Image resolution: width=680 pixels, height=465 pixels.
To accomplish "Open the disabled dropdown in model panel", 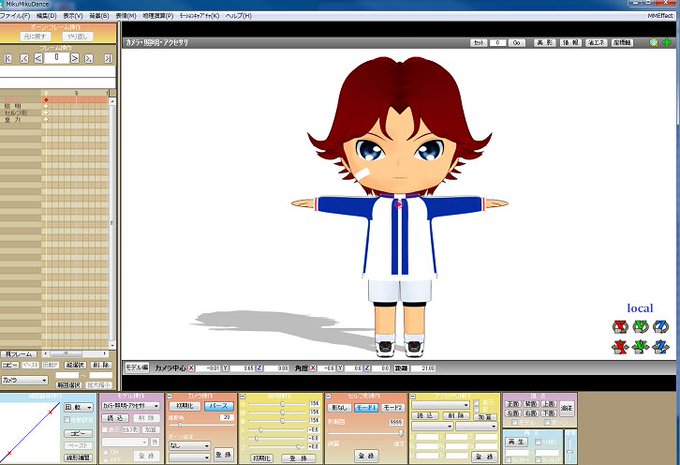I will (125, 442).
